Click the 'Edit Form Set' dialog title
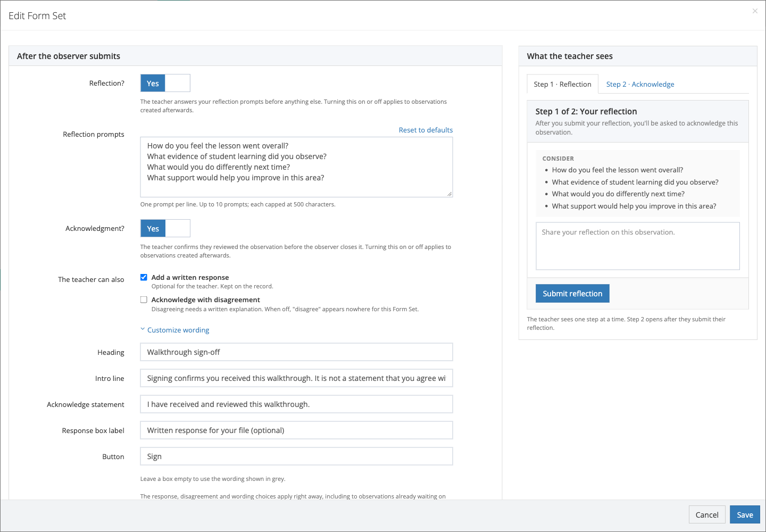 tap(37, 15)
